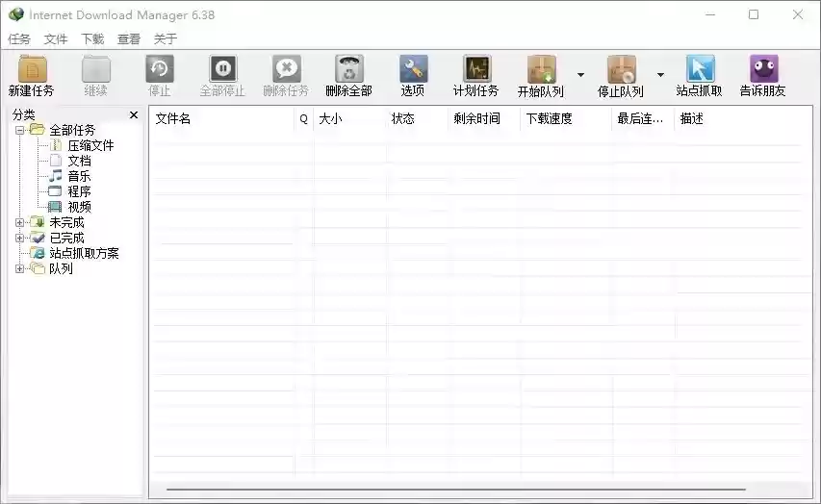Open the 下载 menu
The height and width of the screenshot is (504, 821).
click(x=92, y=39)
